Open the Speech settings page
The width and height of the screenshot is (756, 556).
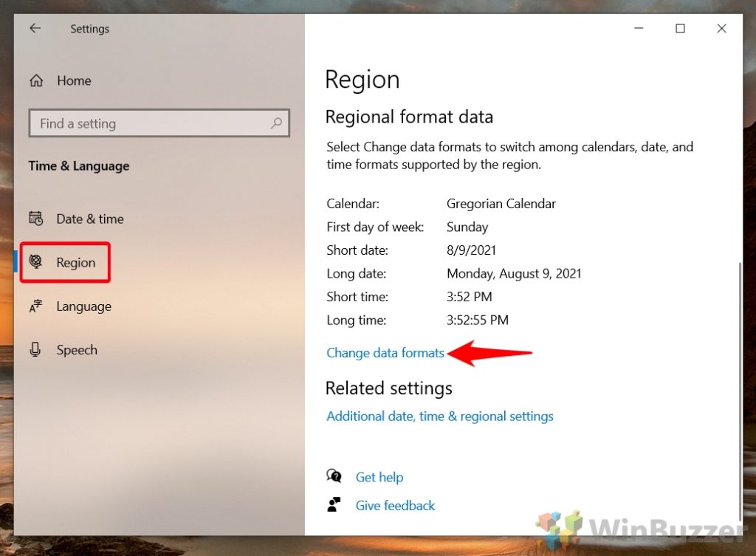(x=77, y=349)
